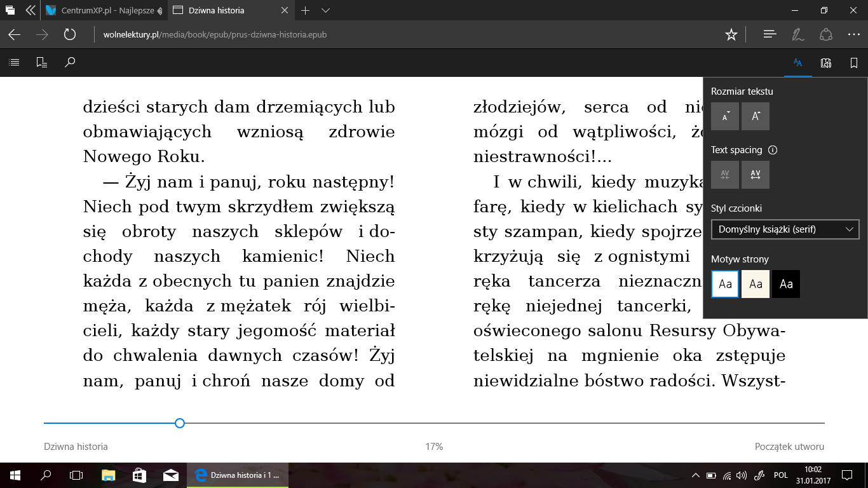Increase text size button
This screenshot has width=868, height=488.
(756, 116)
